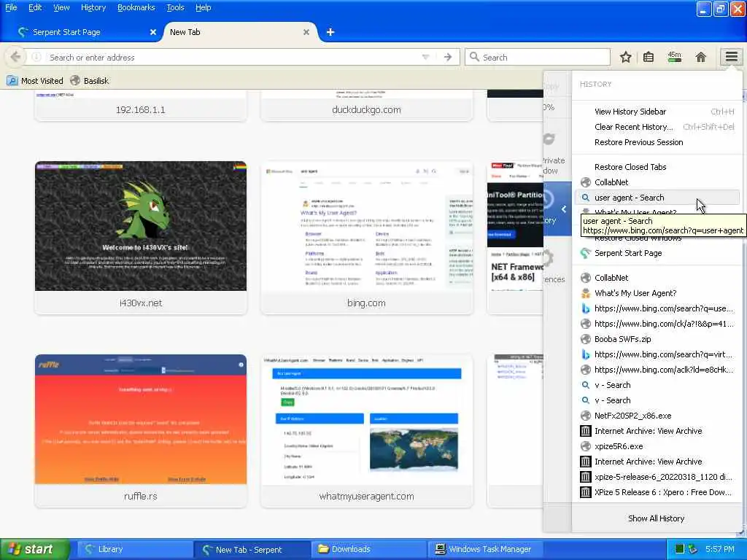
Task: Open the bookmarks list icon
Action: pyautogui.click(x=649, y=57)
